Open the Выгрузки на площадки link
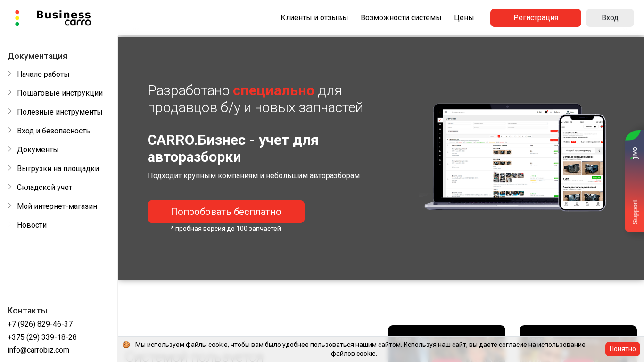The height and width of the screenshot is (362, 644). point(58,168)
